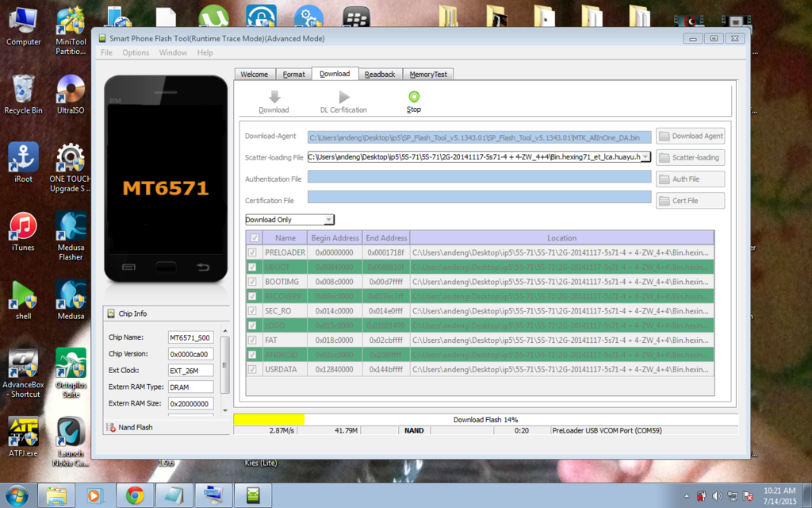
Task: Select the BlackBerry desktop icon
Action: [357, 17]
